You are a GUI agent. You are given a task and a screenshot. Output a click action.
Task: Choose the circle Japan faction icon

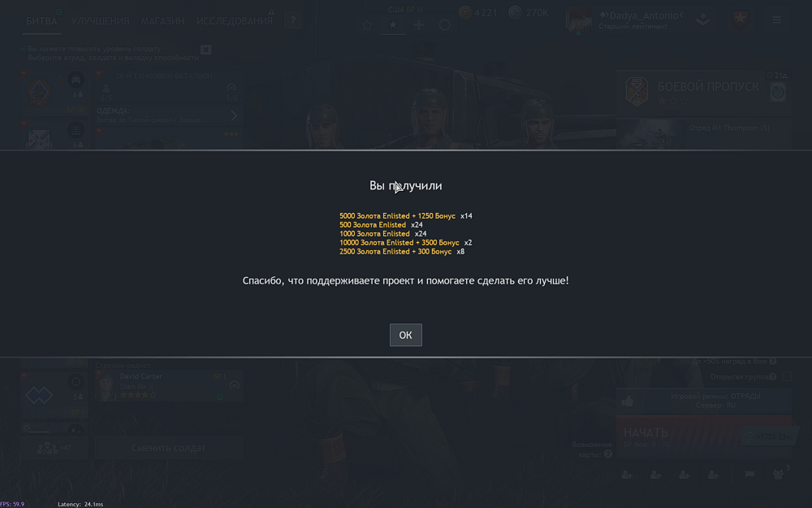coord(445,25)
